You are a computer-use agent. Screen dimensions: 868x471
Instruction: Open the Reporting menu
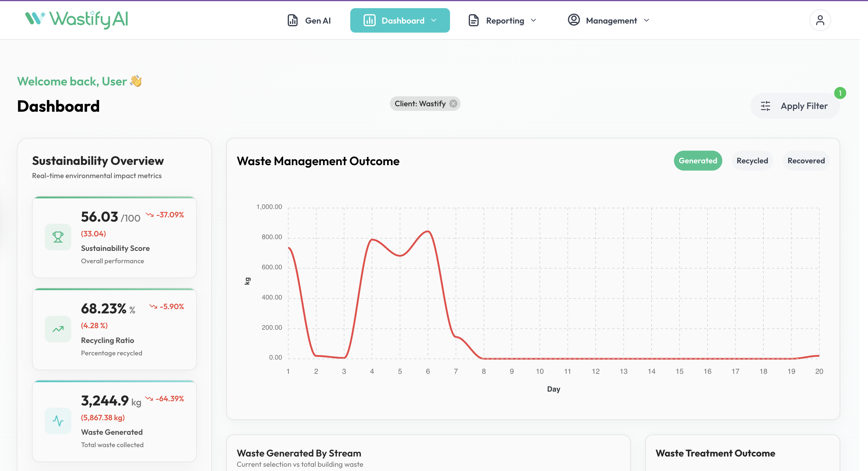click(505, 21)
